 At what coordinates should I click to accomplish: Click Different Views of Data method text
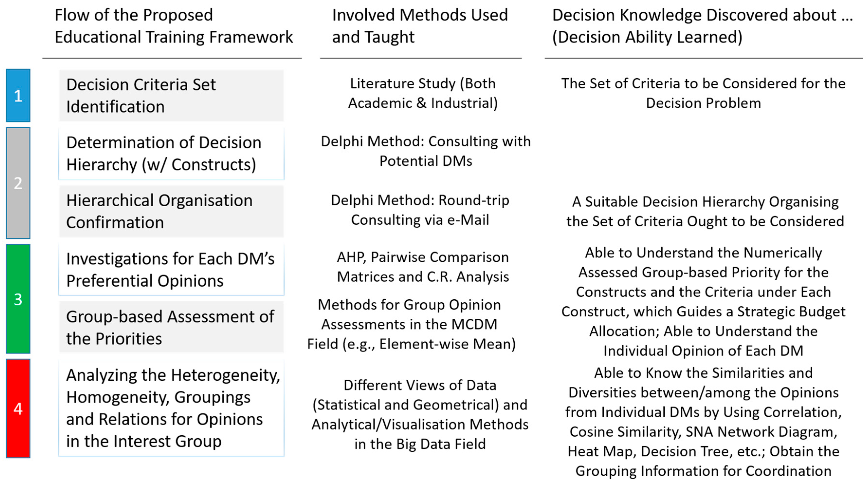tap(420, 414)
